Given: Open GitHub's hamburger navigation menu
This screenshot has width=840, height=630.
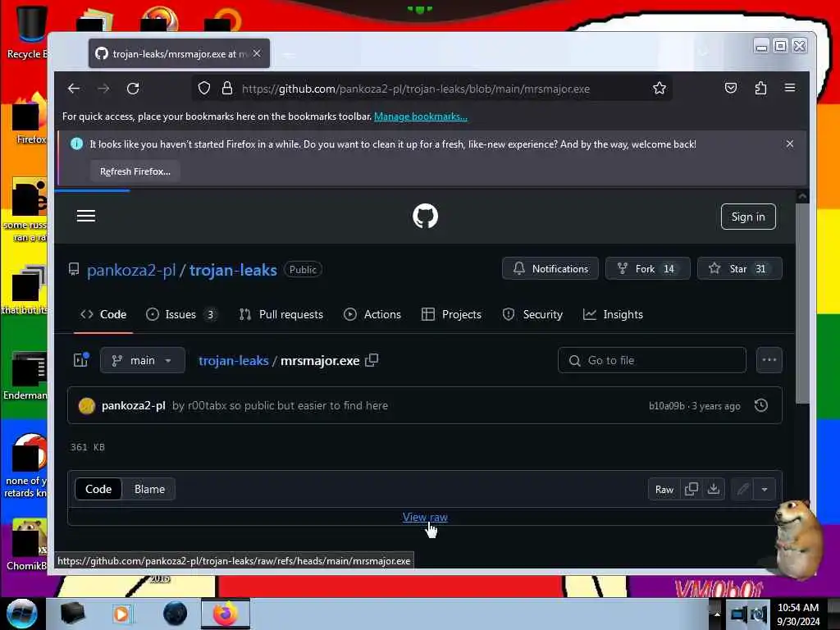Looking at the screenshot, I should (x=85, y=216).
